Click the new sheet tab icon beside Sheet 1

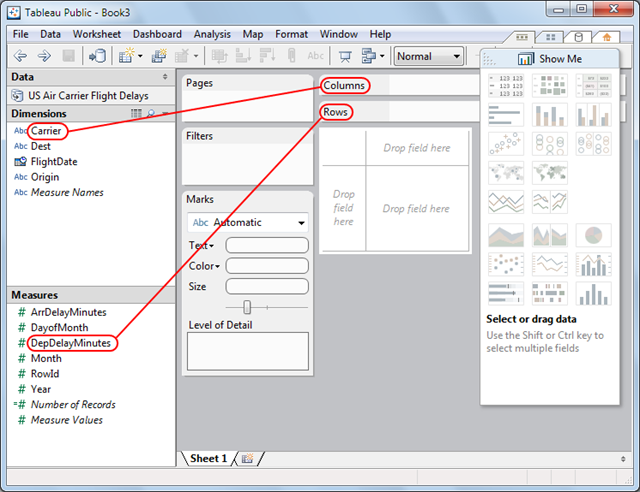(247, 459)
